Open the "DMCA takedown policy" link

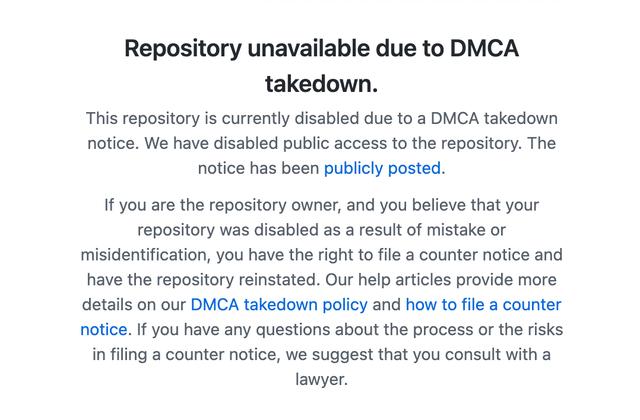pos(279,304)
